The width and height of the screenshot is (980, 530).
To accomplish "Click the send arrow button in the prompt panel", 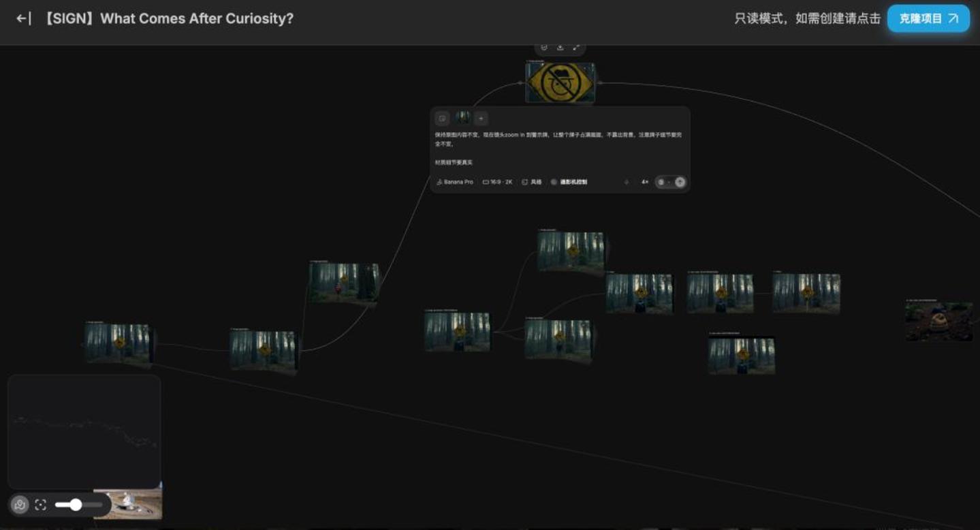I will tap(680, 182).
